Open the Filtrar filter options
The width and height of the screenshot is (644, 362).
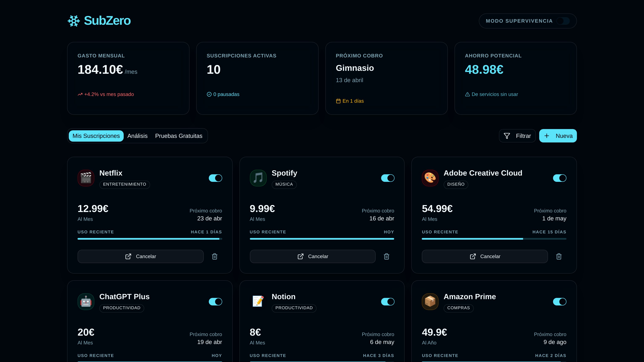coord(517,136)
